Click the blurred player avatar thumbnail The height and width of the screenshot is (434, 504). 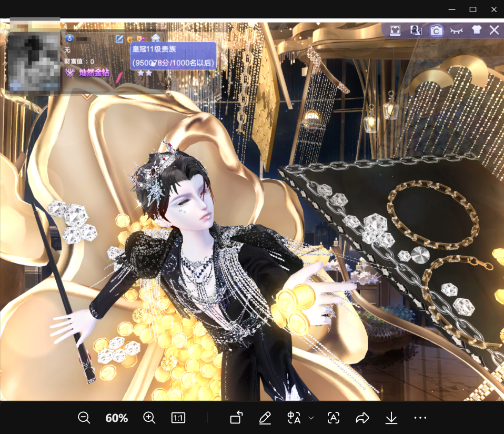tap(35, 62)
